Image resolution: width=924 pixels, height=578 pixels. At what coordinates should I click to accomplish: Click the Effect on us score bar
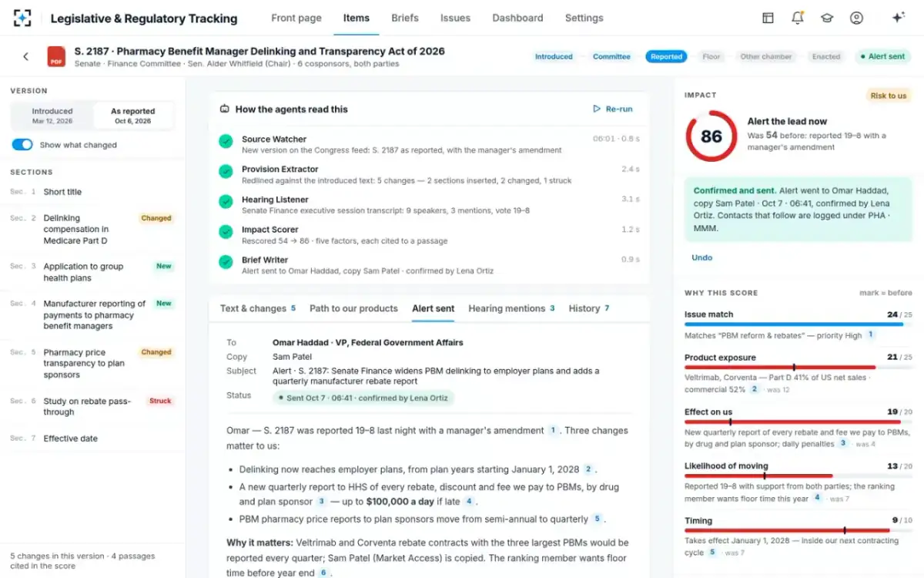coord(798,422)
